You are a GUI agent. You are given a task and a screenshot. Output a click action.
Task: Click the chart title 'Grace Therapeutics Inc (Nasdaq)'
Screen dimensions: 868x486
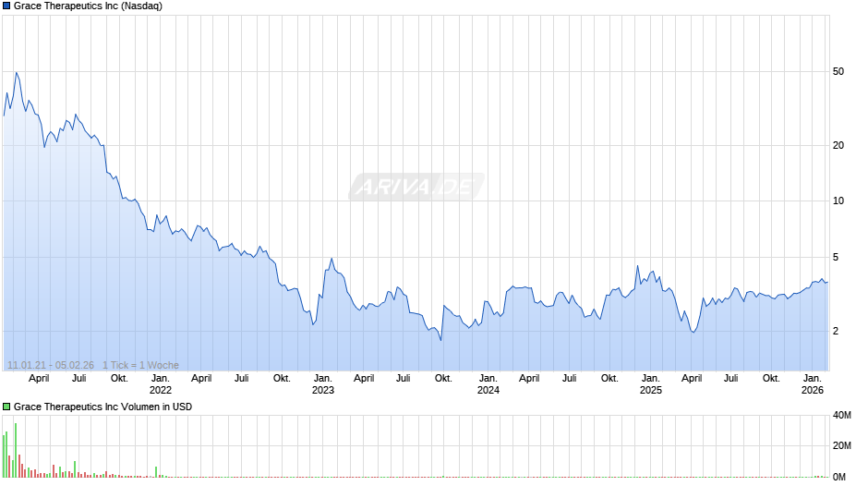coord(88,6)
